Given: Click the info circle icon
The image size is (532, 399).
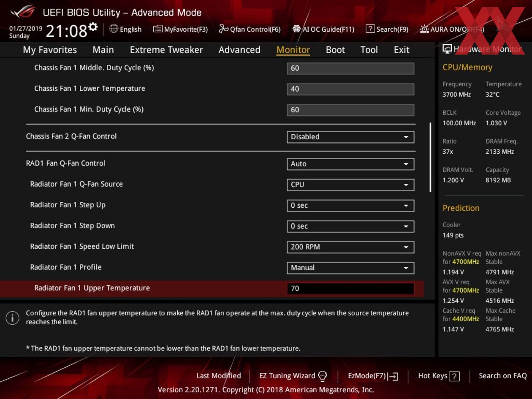Looking at the screenshot, I should (13, 318).
